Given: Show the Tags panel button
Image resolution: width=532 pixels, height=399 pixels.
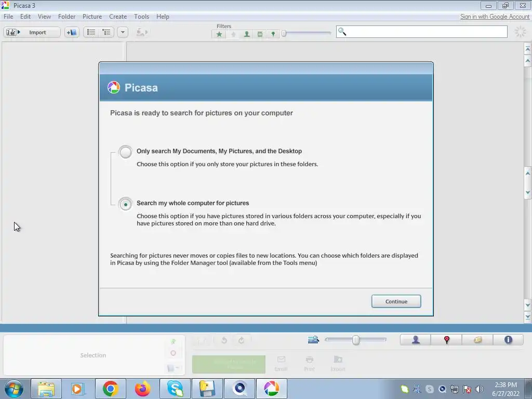Looking at the screenshot, I should coord(477,340).
